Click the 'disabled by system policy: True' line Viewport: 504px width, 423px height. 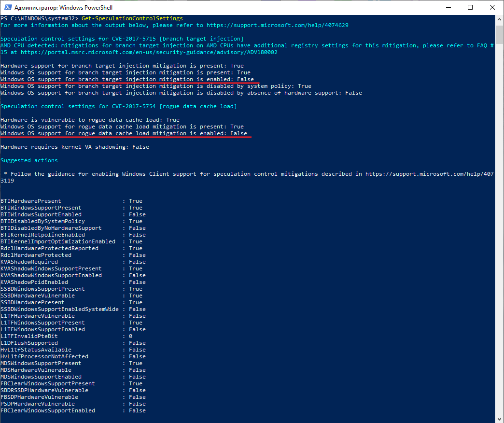click(156, 86)
